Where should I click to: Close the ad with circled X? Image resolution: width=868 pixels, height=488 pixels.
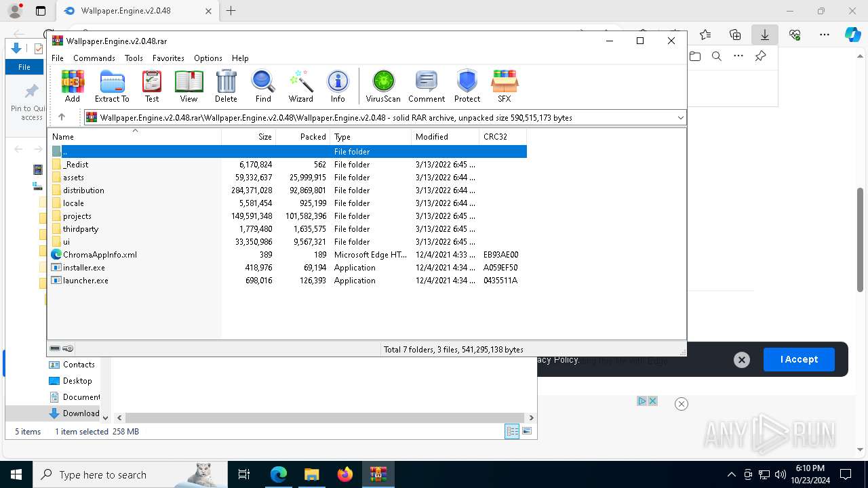[x=682, y=404]
